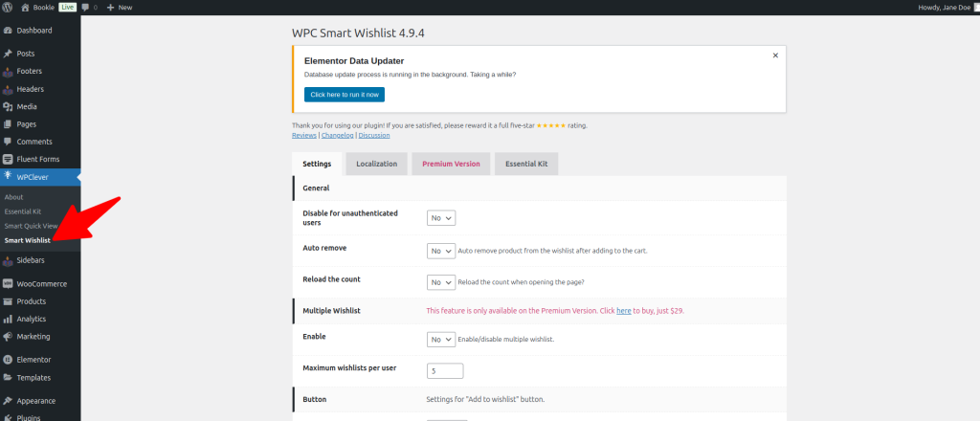Click the "Click here to run it now" button
Image resolution: width=980 pixels, height=421 pixels.
345,95
